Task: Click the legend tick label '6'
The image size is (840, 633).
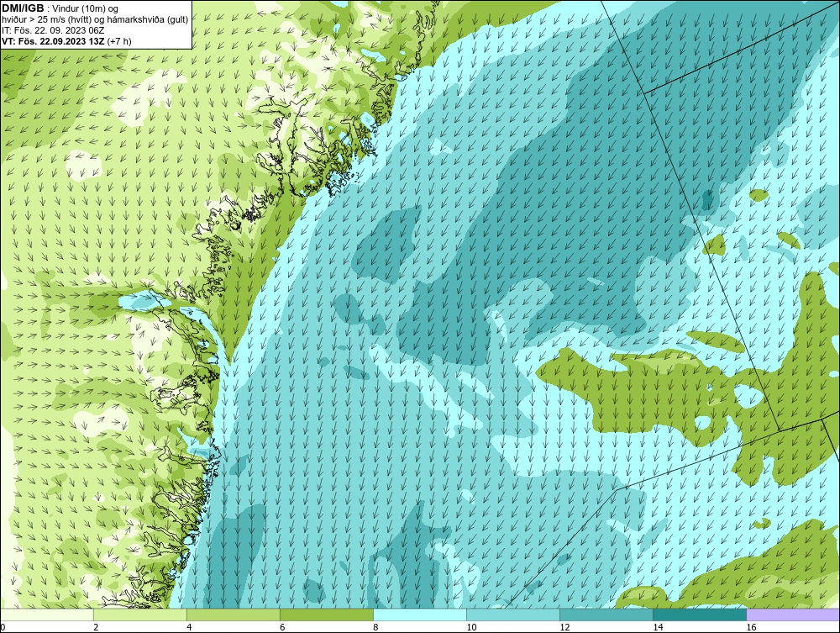Action: [x=281, y=627]
